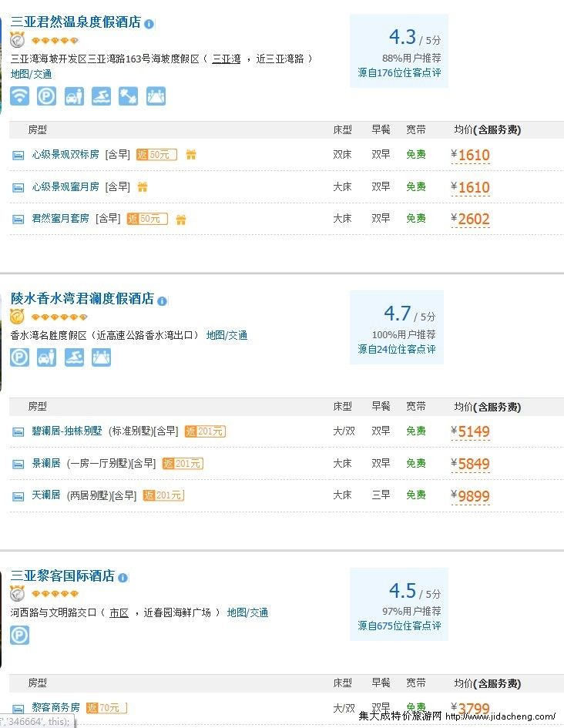Click WiFi amenity icon for 三亚君然温泉度假酒店
This screenshot has height=728, width=564.
tap(20, 96)
